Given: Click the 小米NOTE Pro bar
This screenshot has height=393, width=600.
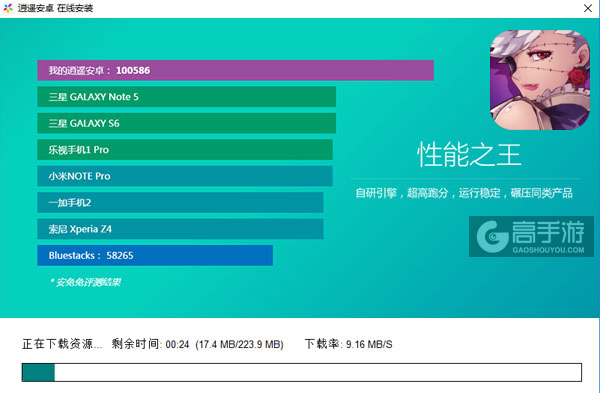Looking at the screenshot, I should pyautogui.click(x=185, y=176).
